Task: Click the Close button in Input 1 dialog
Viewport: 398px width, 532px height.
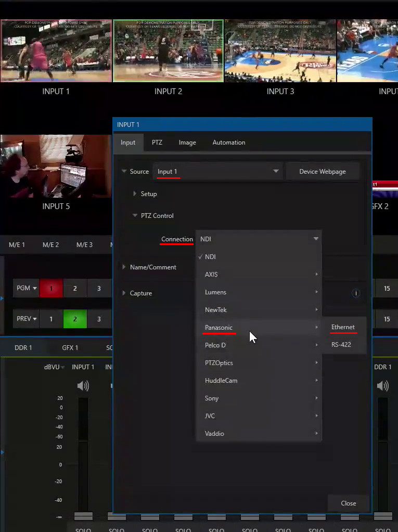Action: pyautogui.click(x=348, y=503)
